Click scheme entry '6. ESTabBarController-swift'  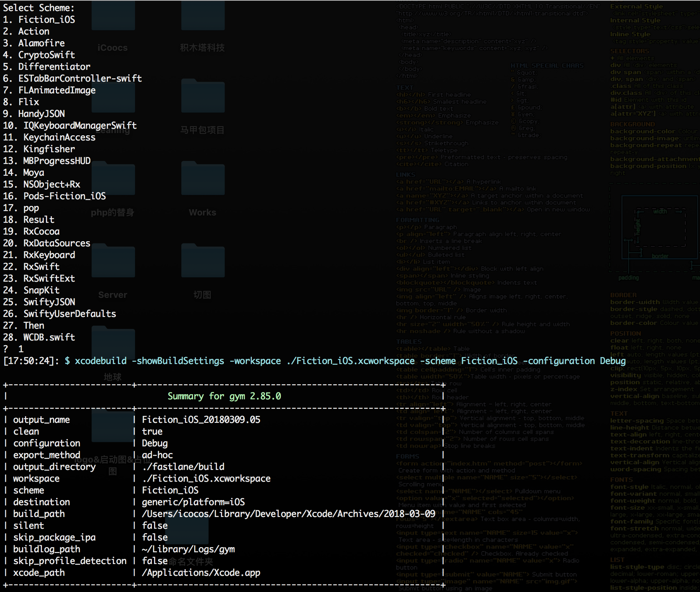point(72,78)
